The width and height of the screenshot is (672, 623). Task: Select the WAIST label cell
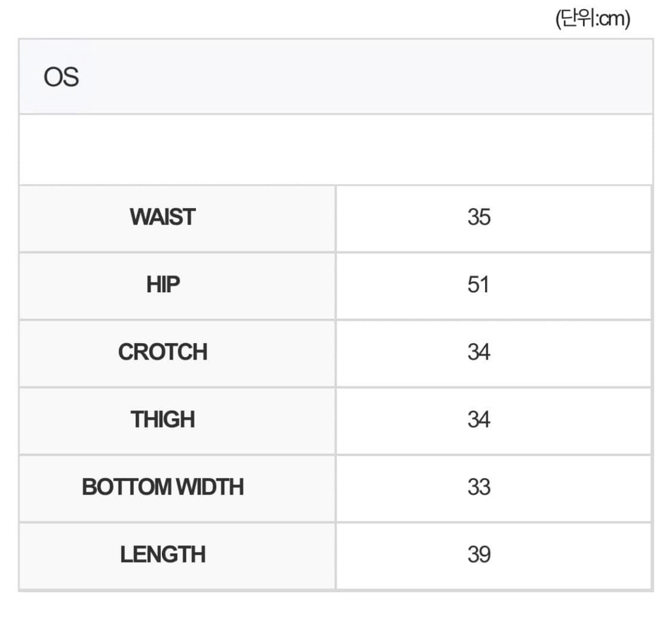click(162, 217)
